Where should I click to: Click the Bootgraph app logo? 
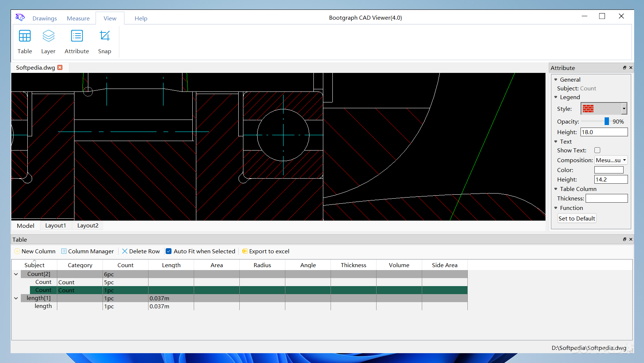point(20,17)
